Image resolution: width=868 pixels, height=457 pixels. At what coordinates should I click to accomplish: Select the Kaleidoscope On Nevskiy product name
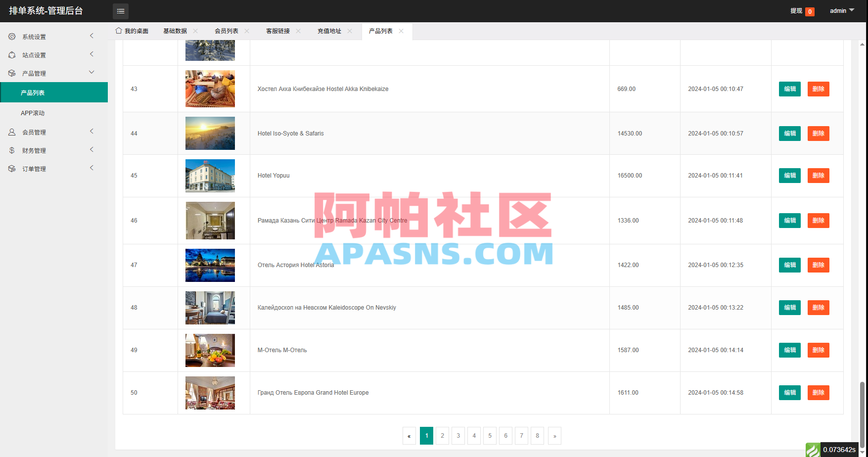(327, 308)
